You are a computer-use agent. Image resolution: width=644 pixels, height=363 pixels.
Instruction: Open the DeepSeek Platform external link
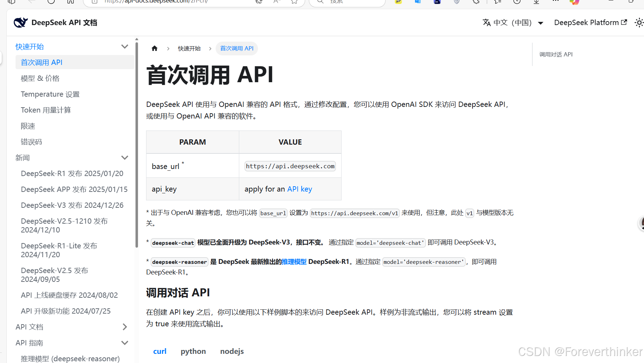tap(590, 23)
